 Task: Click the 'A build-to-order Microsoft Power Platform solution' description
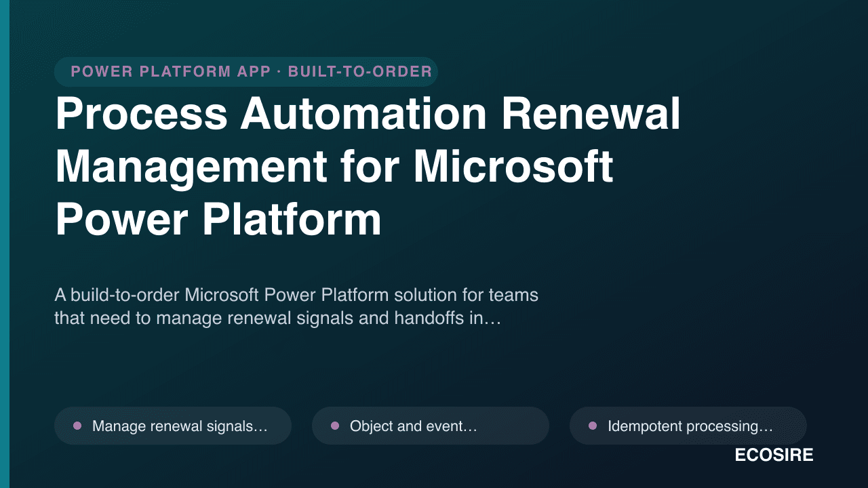[x=296, y=306]
